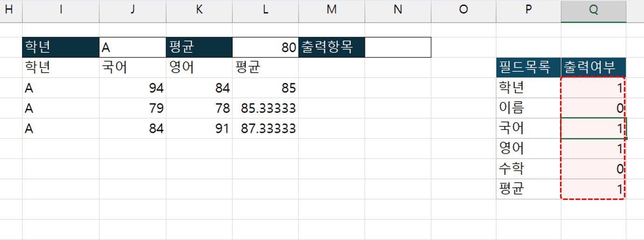The image size is (644, 240).
Task: Select column I header
Action: click(61, 11)
